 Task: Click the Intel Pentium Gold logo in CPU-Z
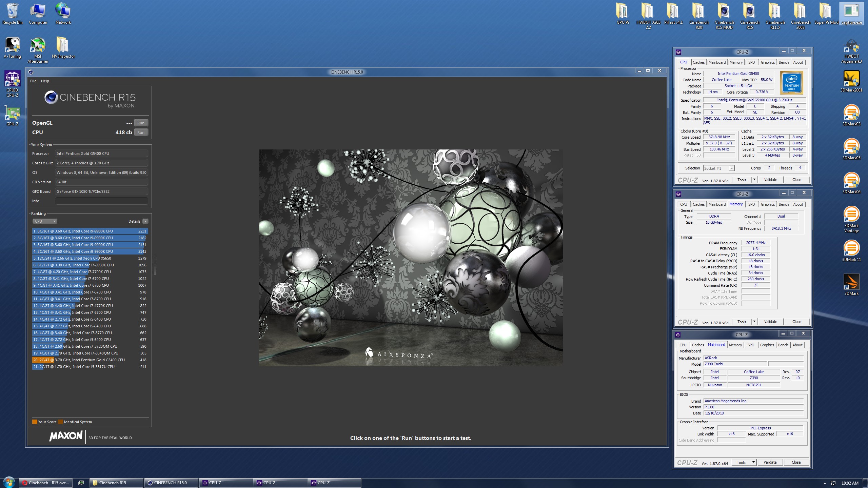791,82
